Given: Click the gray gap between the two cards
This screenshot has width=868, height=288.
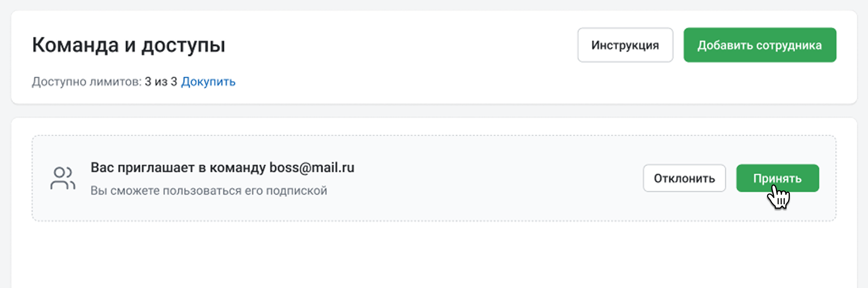Looking at the screenshot, I should coord(434,111).
